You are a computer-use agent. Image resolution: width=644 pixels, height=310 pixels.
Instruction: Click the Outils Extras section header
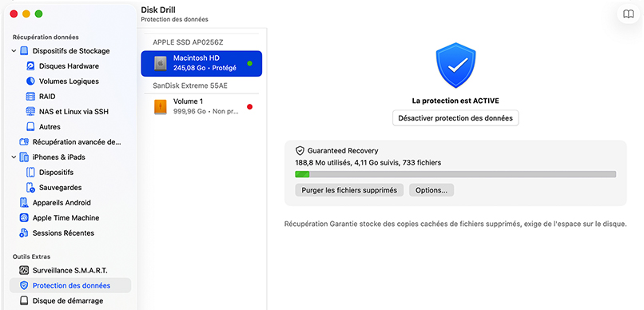32,256
